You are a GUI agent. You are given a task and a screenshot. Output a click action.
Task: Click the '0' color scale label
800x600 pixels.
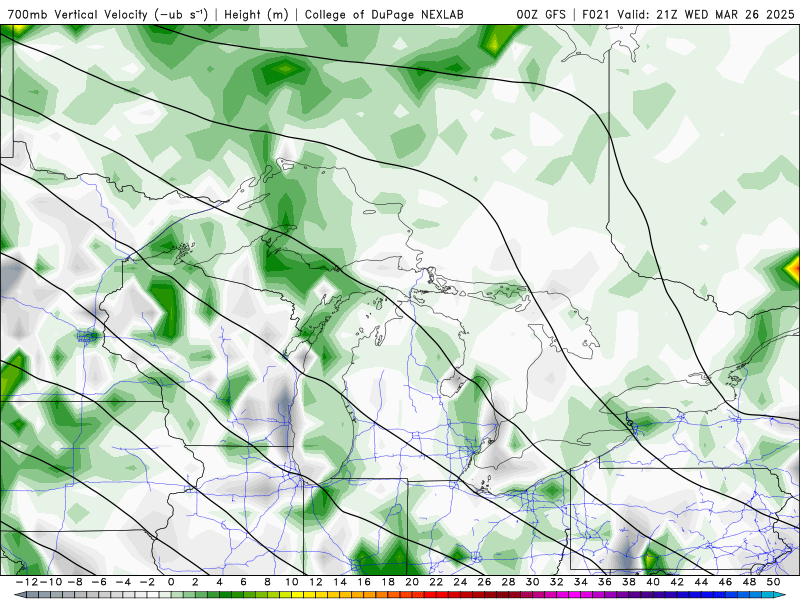pyautogui.click(x=171, y=582)
